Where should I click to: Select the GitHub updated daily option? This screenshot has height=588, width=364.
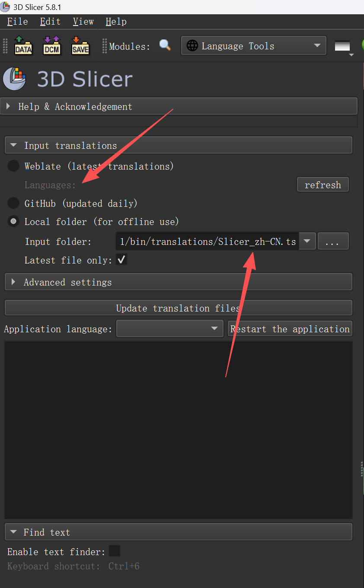(14, 203)
